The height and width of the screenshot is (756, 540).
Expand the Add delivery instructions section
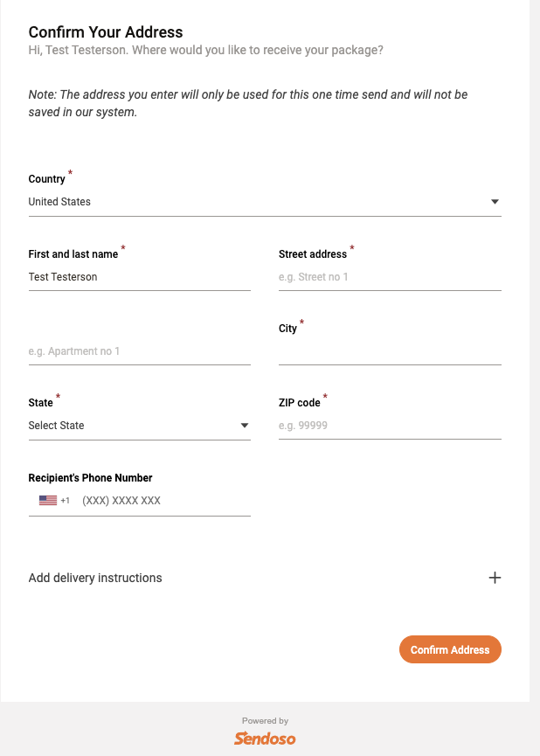point(95,578)
